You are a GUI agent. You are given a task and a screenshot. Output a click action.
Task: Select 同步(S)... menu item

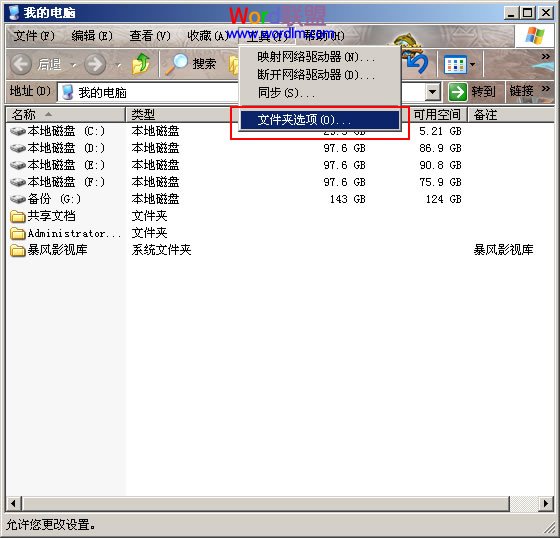(x=320, y=93)
